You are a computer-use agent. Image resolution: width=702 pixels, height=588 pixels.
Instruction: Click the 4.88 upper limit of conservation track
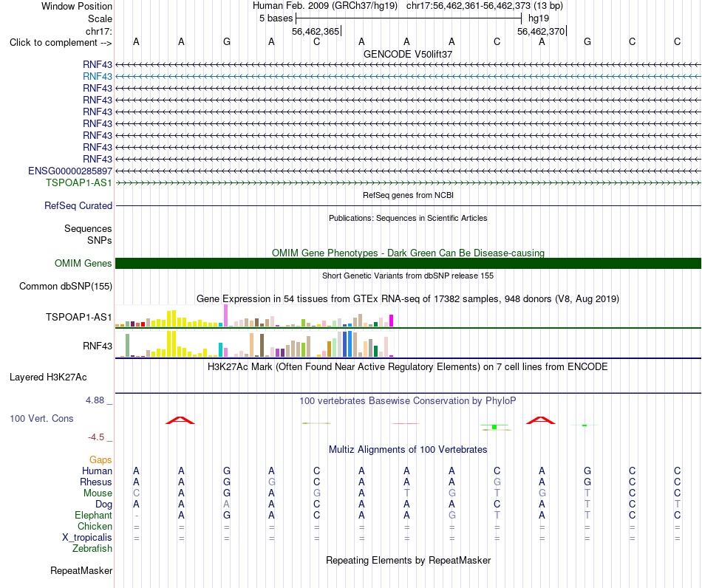click(95, 400)
